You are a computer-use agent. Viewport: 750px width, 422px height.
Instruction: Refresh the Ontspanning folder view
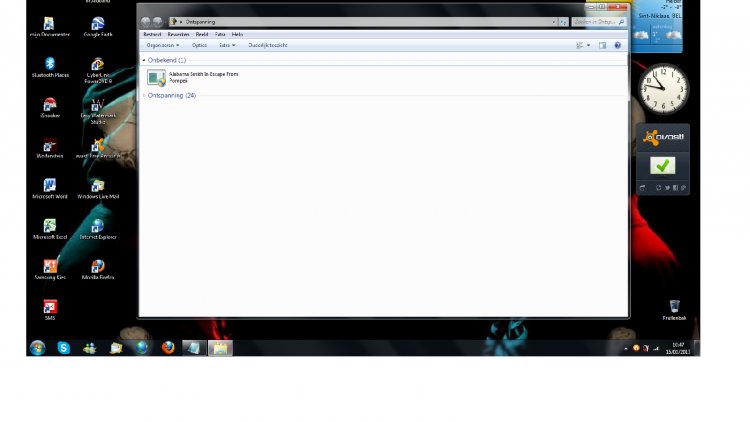pyautogui.click(x=563, y=22)
